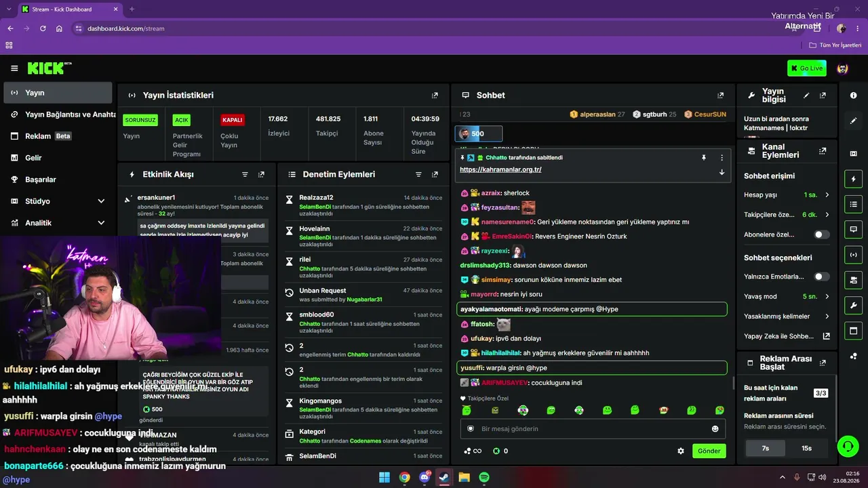The image size is (868, 488).
Task: Toggle the Yalnızca Emotlarla switch
Action: pyautogui.click(x=822, y=277)
